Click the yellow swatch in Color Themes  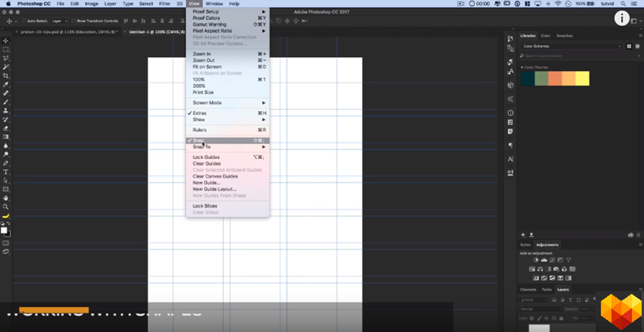582,79
